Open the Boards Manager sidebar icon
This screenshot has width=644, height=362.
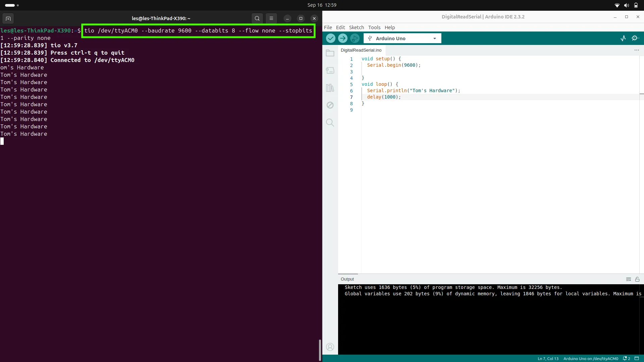(330, 70)
